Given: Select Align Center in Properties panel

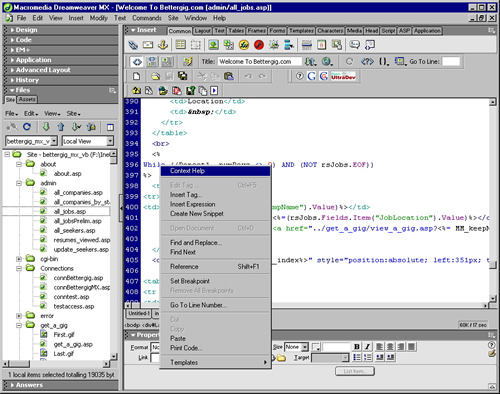Looking at the screenshot, I should click(x=390, y=347).
